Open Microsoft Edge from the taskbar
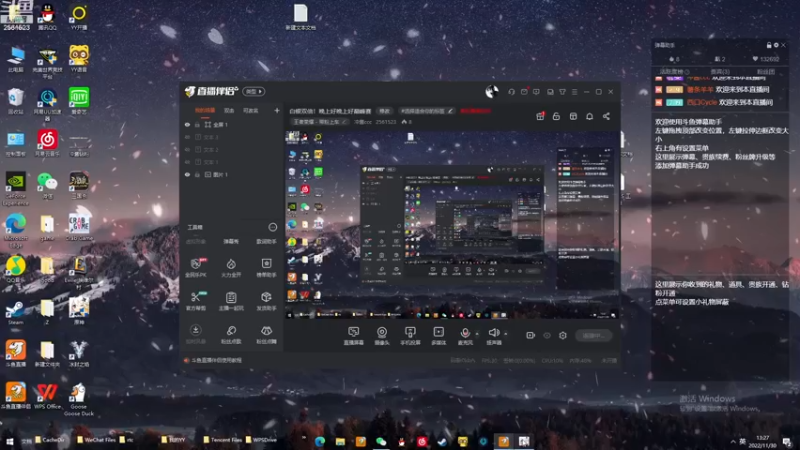 tap(320, 441)
